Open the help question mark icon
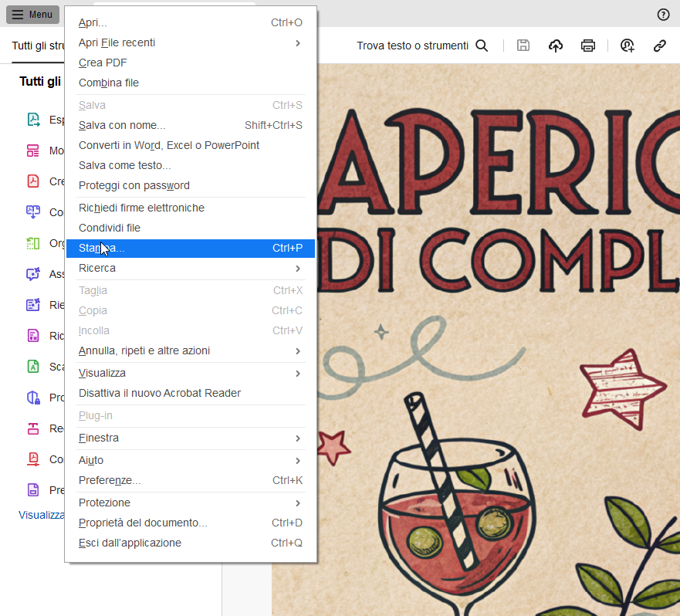 pos(663,15)
